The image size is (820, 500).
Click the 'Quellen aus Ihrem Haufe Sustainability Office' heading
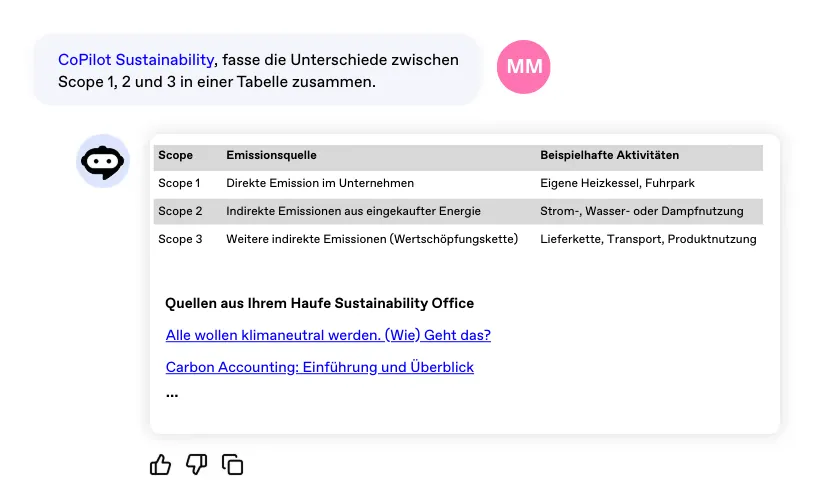(x=319, y=303)
